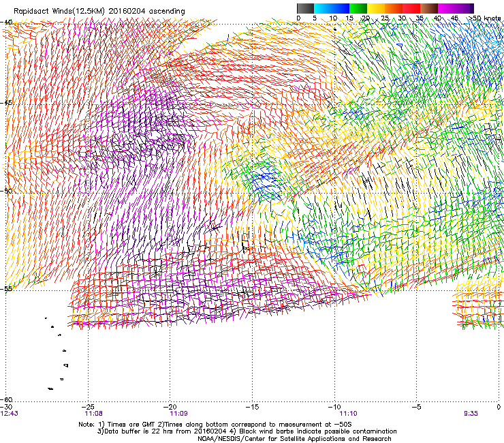Viewport: 504px width, 443px height.
Task: Click the green 15–20 knots legend swatch
Action: coord(358,8)
